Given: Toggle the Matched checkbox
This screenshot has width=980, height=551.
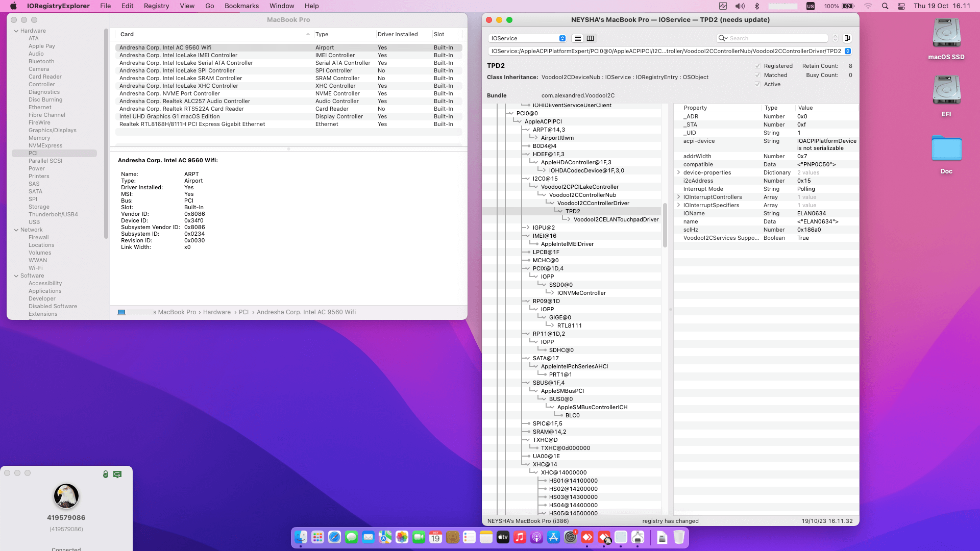Looking at the screenshot, I should [757, 75].
